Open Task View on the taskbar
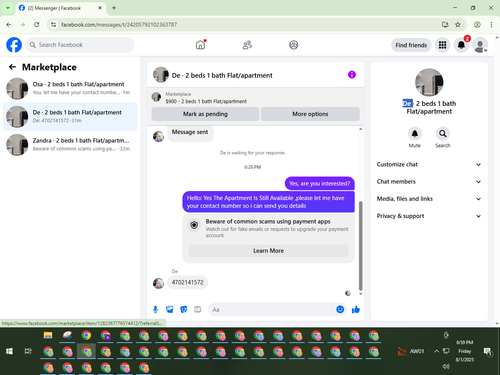 (x=28, y=351)
